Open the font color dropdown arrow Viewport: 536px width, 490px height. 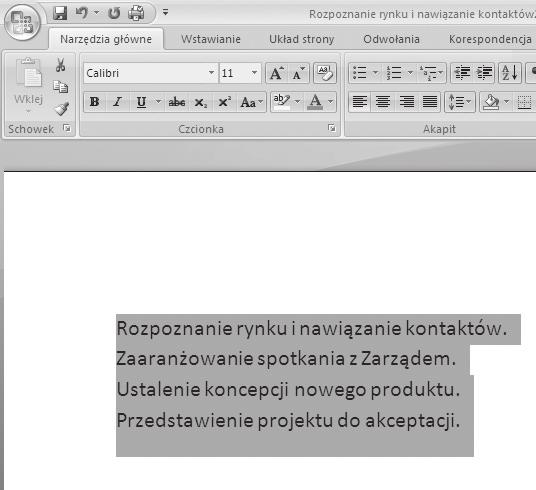[331, 102]
